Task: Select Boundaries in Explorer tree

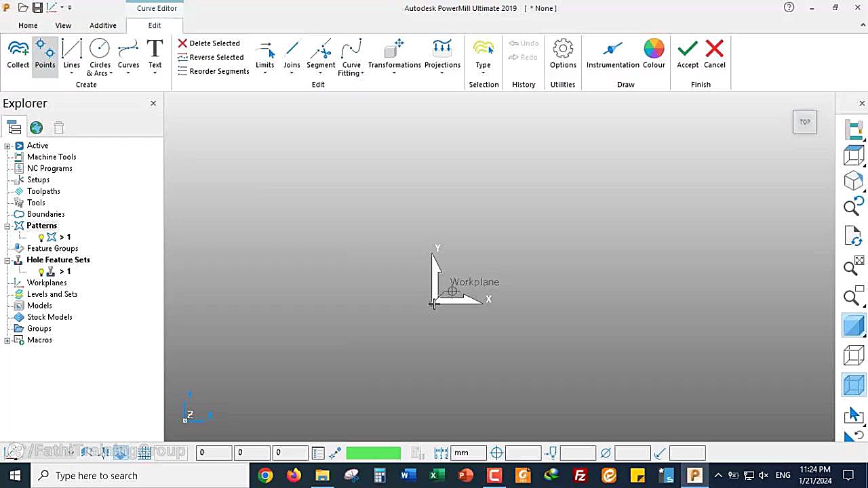Action: (x=46, y=214)
